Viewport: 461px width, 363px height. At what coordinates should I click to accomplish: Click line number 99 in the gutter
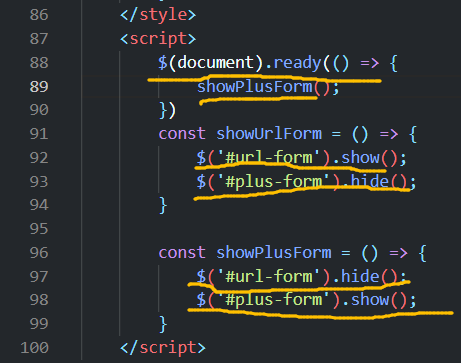pos(39,324)
